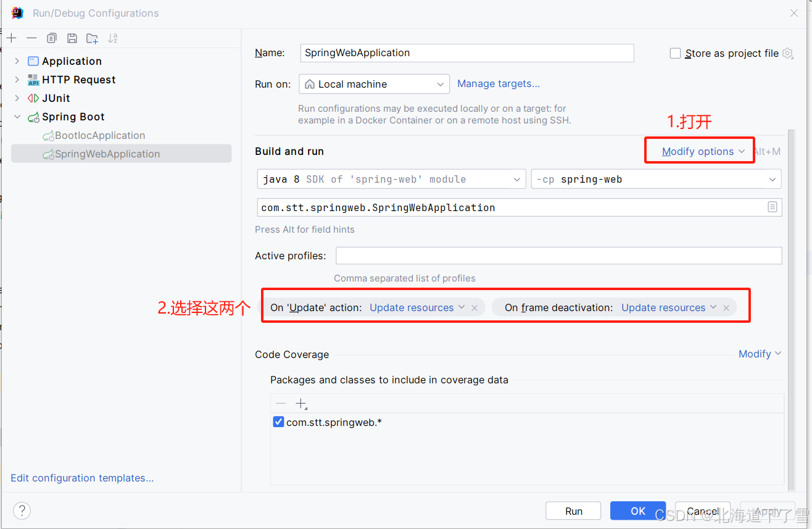Remove the On frame deactivation option
Image resolution: width=812 pixels, height=529 pixels.
coord(726,307)
